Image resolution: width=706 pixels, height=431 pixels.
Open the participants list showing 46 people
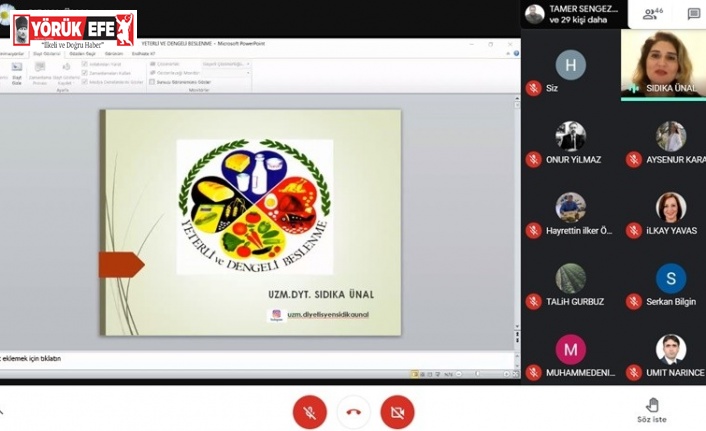654,14
